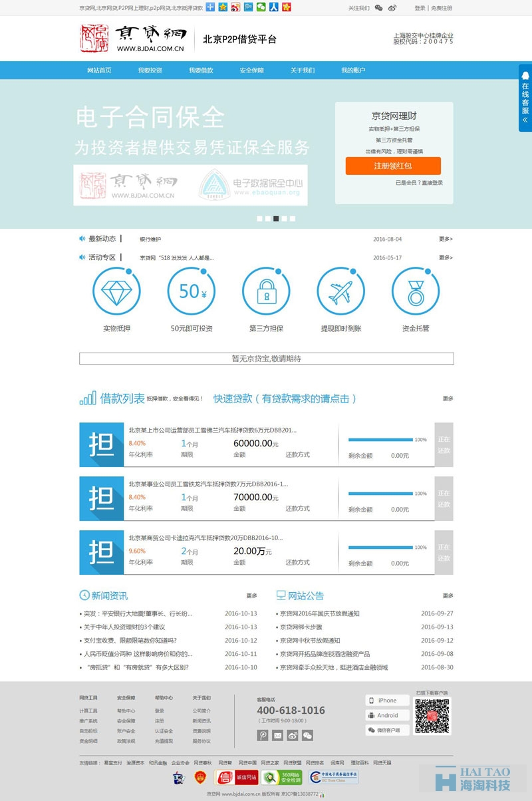
Task: Open the notice 京贷网2016年国庆节放假通知
Action: [319, 613]
